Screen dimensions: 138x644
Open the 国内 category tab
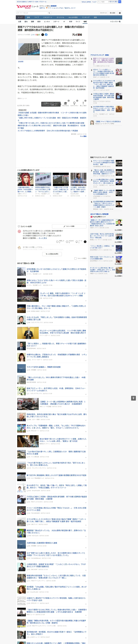pos(26,21)
